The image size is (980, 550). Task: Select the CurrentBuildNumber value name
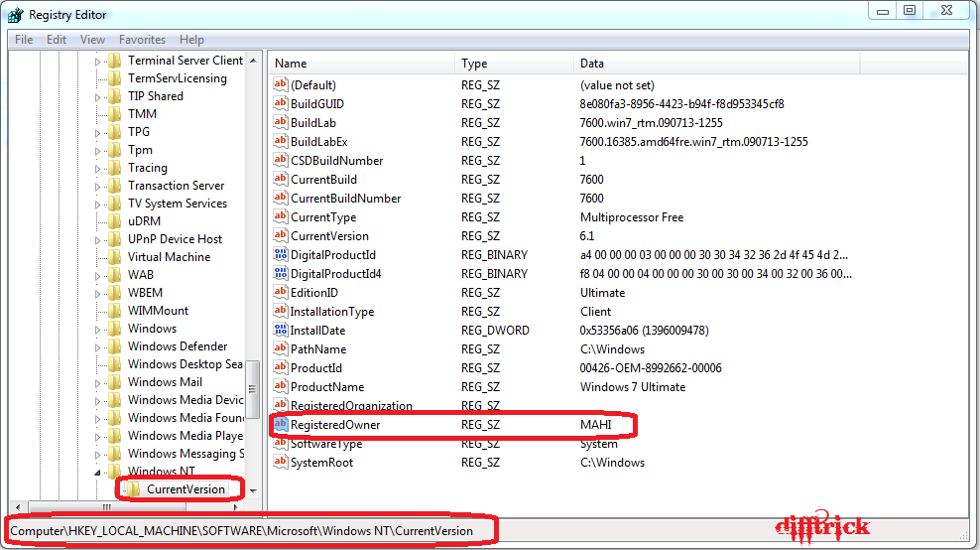click(345, 199)
